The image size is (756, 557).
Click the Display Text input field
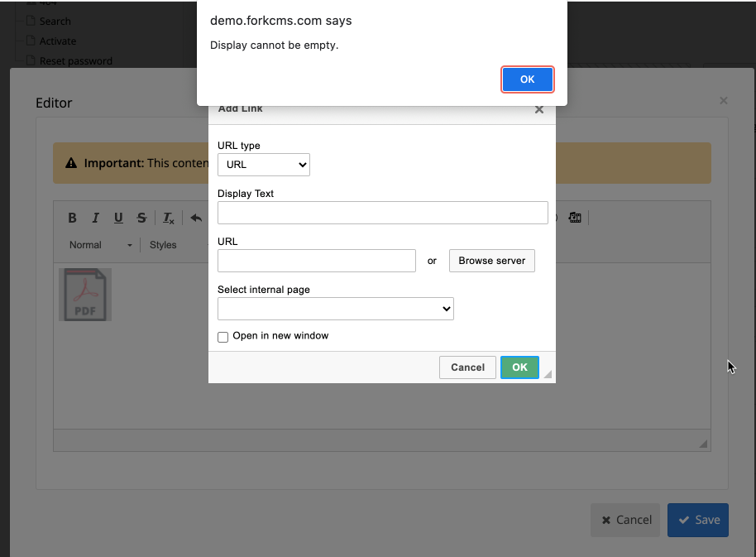tap(382, 213)
